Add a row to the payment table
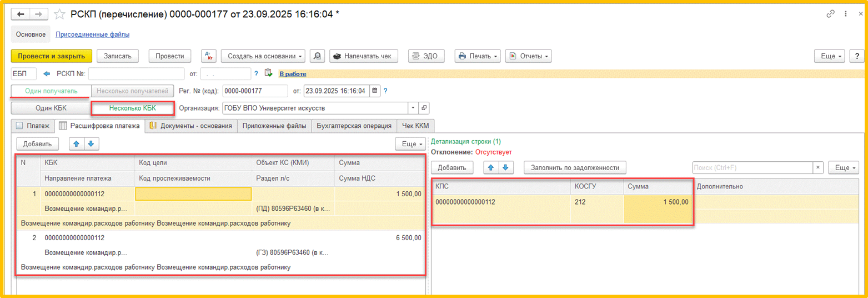This screenshot has height=298, width=868. click(x=38, y=144)
